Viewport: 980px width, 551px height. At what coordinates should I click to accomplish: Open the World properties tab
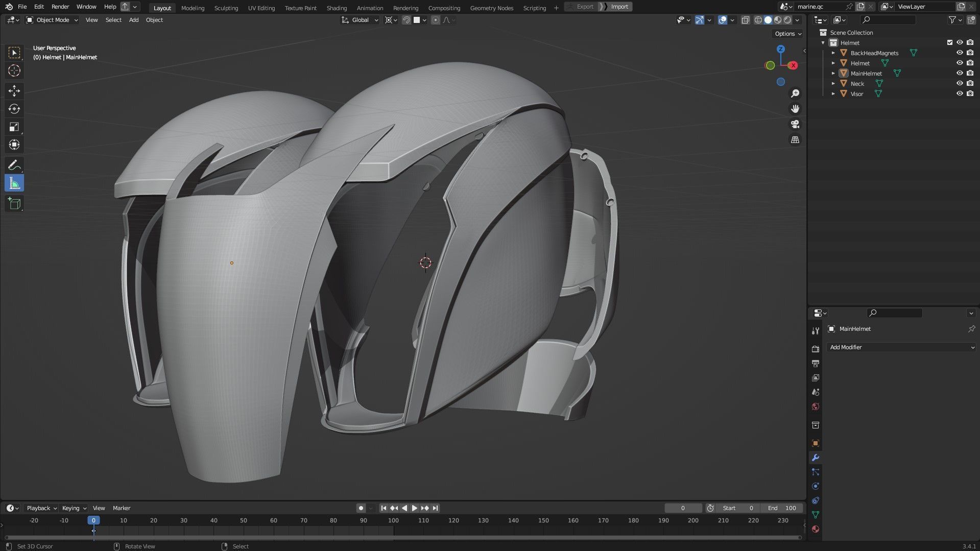click(816, 406)
